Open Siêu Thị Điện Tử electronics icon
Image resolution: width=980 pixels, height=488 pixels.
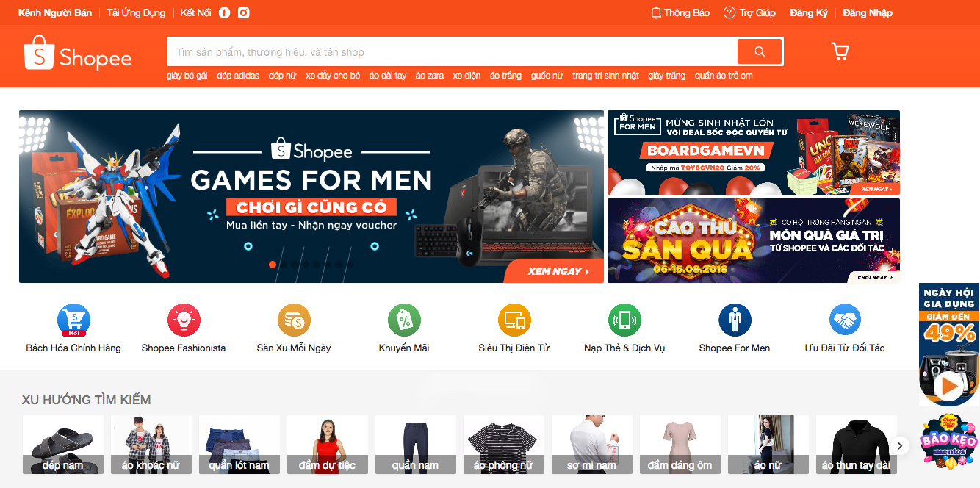coord(514,320)
